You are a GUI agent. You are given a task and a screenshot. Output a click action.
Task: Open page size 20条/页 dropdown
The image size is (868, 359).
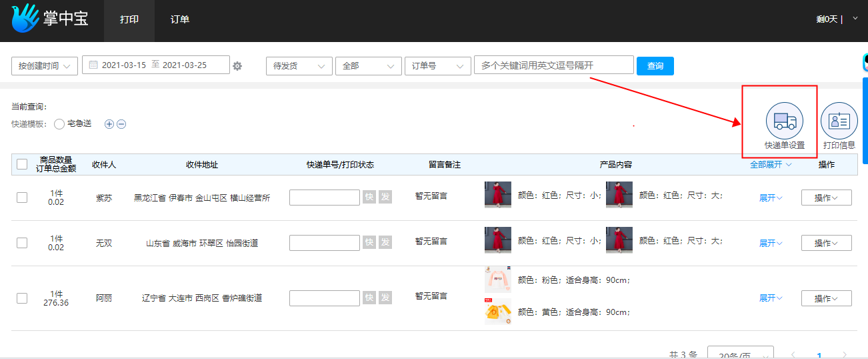[x=740, y=354]
